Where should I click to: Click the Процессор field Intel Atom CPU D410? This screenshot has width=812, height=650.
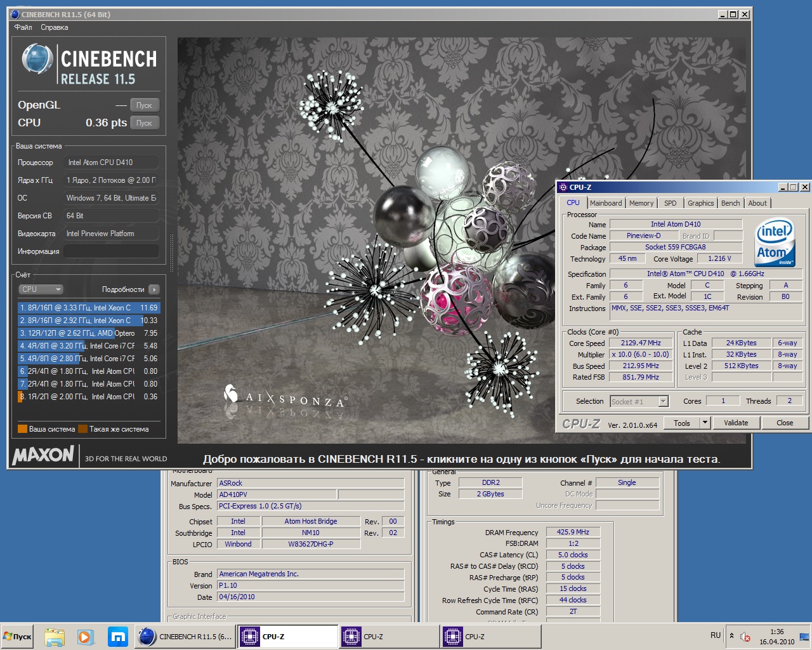(111, 162)
